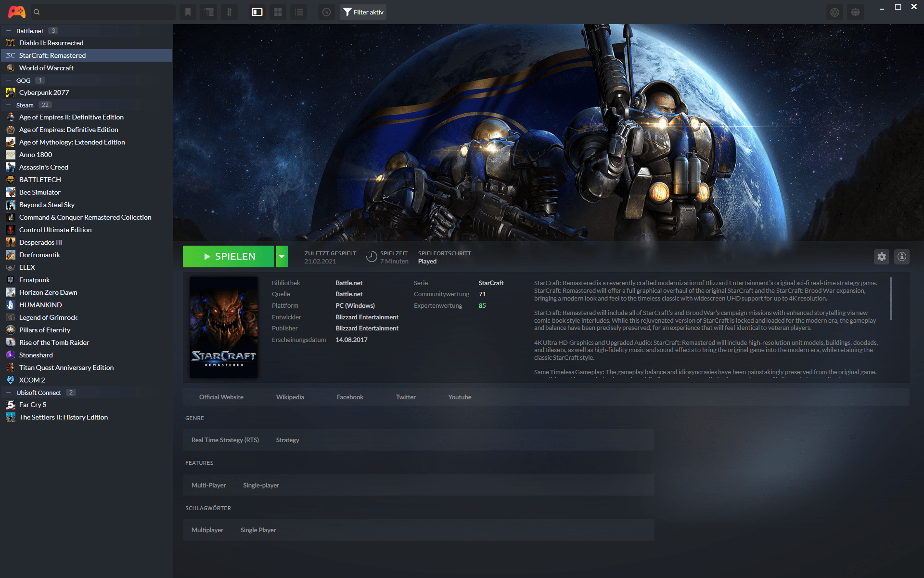924x578 pixels.
Task: Click the XCOM 2 game icon
Action: 11,380
